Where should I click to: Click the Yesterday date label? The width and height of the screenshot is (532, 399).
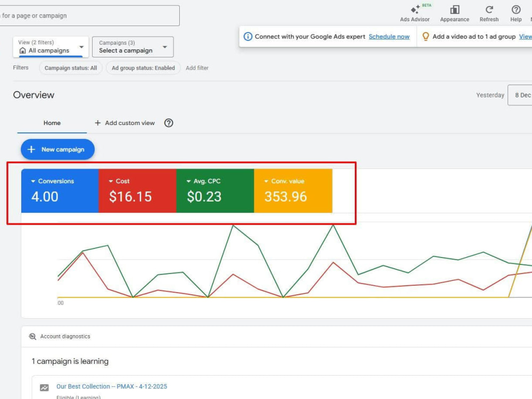(x=490, y=95)
